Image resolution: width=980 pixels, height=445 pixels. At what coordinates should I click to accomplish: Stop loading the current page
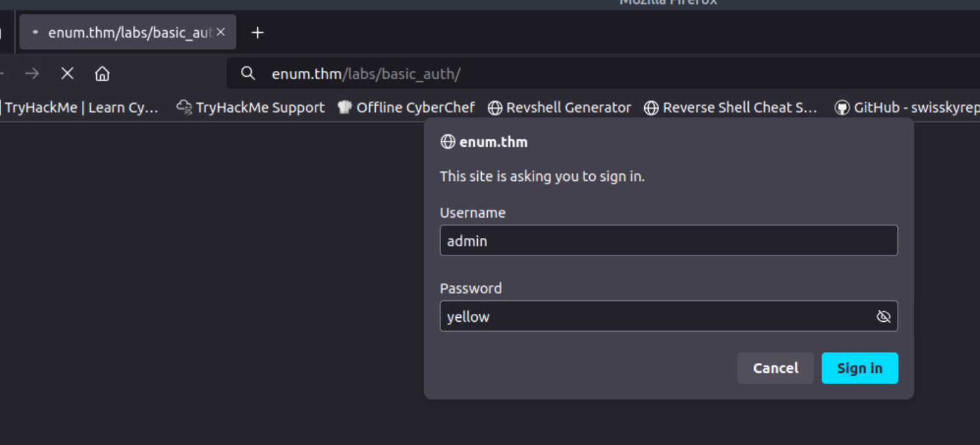point(67,73)
